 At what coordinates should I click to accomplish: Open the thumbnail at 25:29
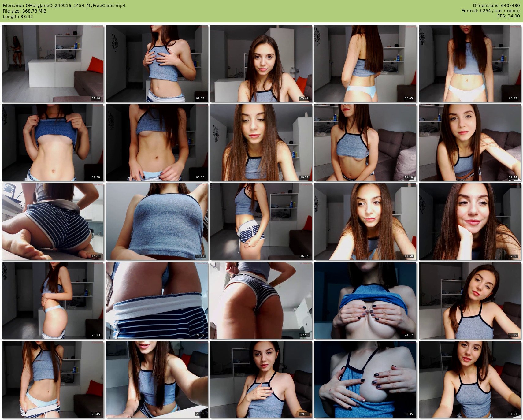[469, 300]
